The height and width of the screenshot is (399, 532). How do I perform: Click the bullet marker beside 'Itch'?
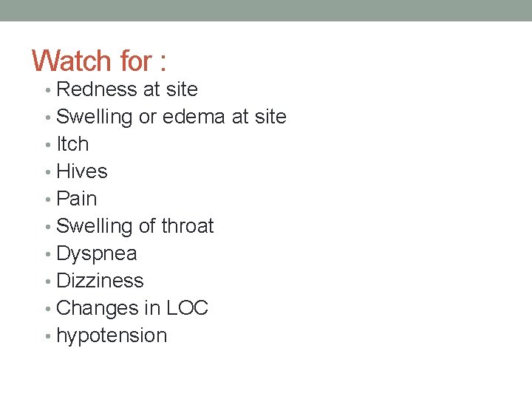[48, 145]
